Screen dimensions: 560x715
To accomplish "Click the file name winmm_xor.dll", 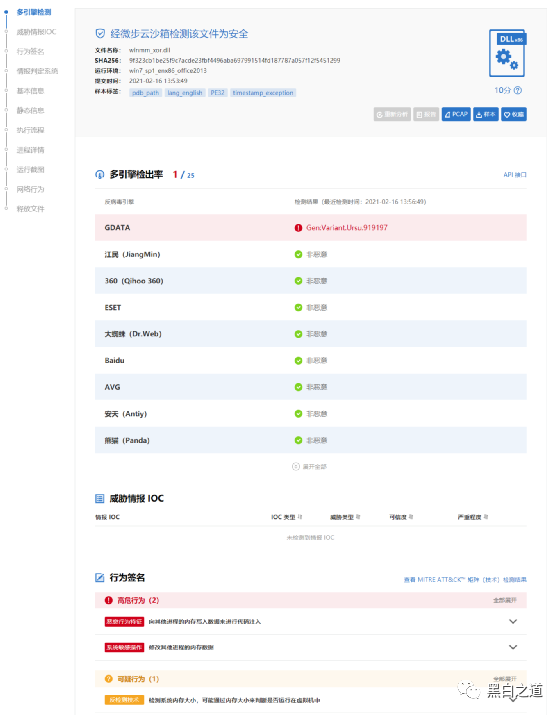I will click(149, 50).
